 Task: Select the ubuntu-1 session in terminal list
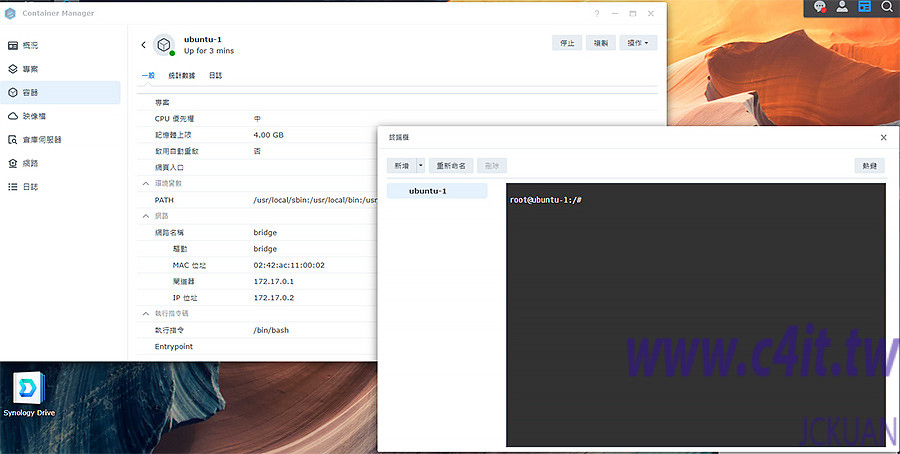pos(437,191)
